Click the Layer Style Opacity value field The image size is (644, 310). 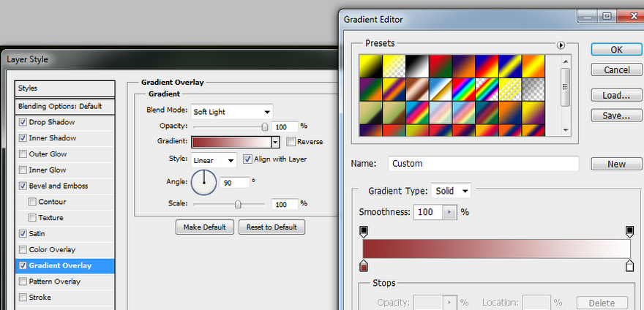tap(285, 127)
